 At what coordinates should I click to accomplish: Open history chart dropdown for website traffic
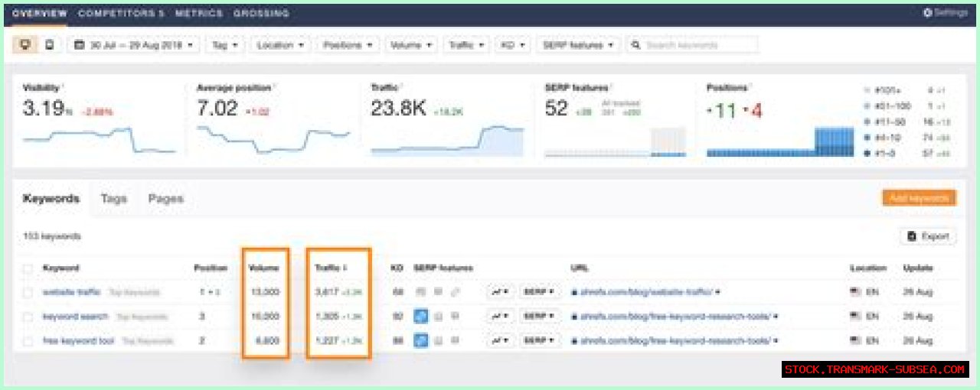point(501,292)
